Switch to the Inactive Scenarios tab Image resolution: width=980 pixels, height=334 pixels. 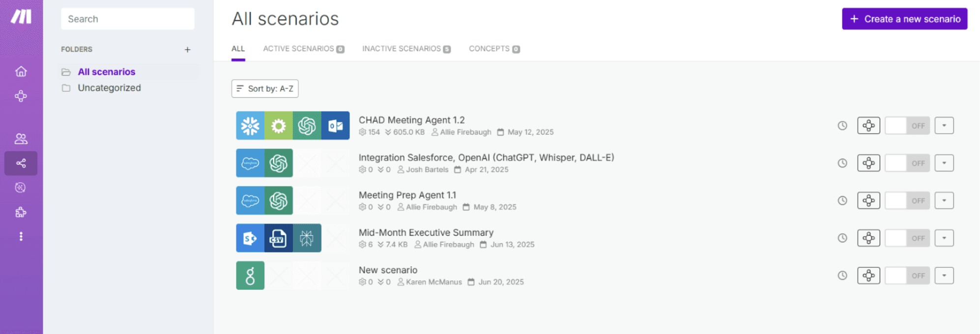coord(406,49)
